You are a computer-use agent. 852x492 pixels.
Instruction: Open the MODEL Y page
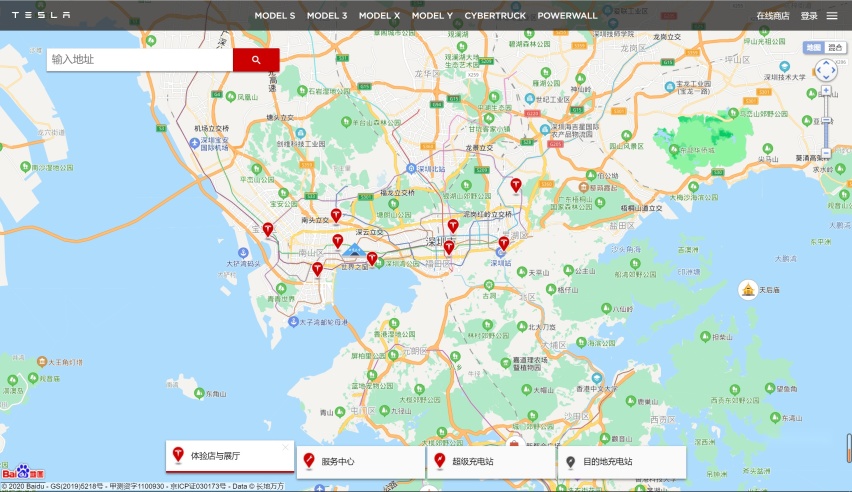click(432, 16)
